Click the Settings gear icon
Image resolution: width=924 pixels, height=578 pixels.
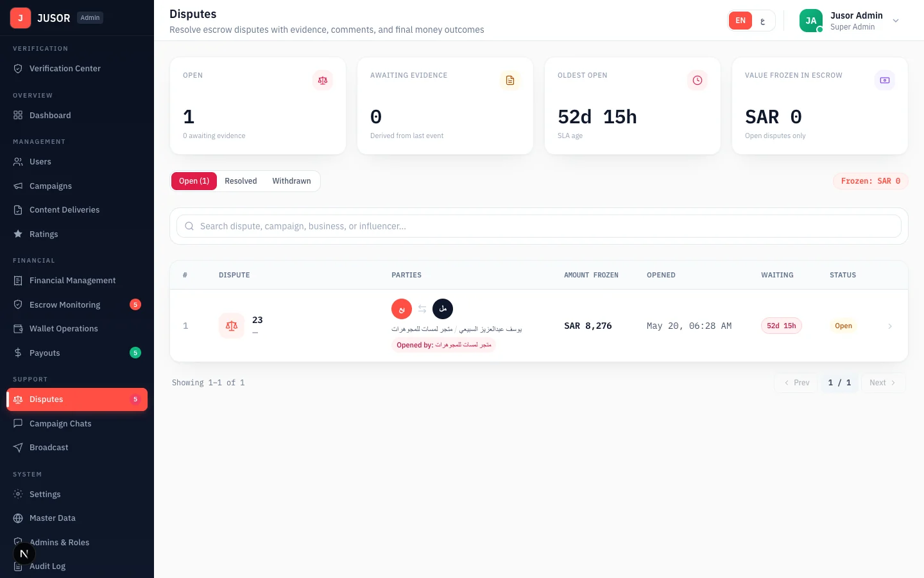point(18,495)
